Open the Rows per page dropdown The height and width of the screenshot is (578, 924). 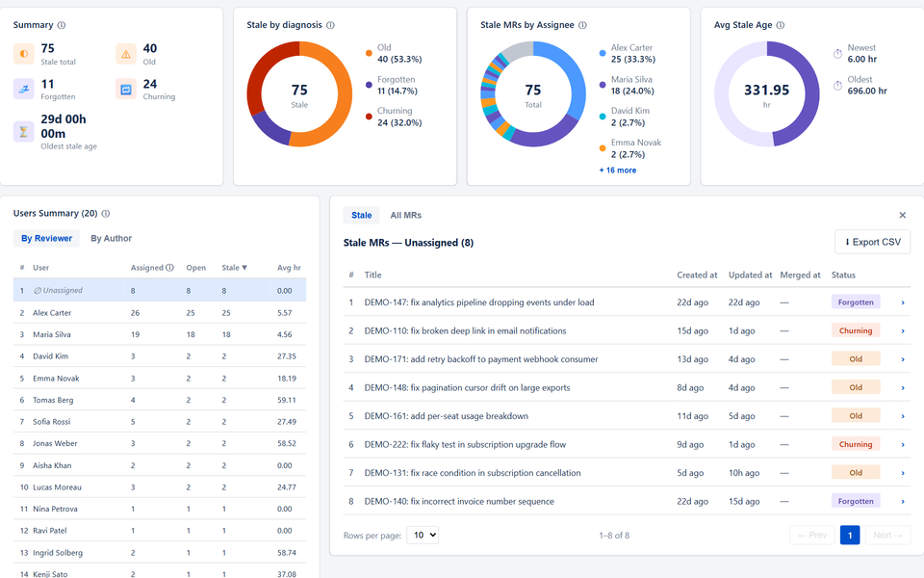(423, 535)
